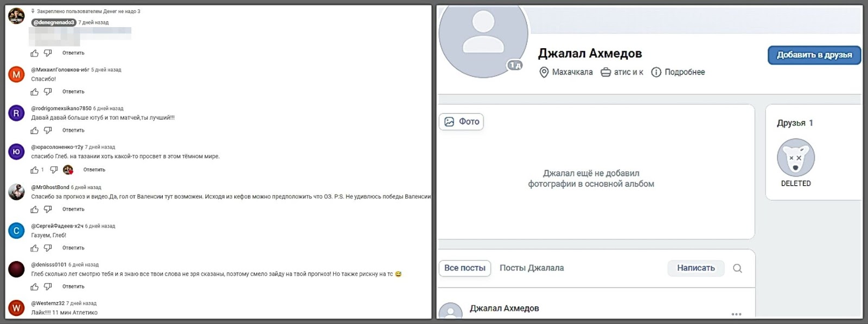Click the Написать button
This screenshot has width=868, height=324.
point(696,268)
